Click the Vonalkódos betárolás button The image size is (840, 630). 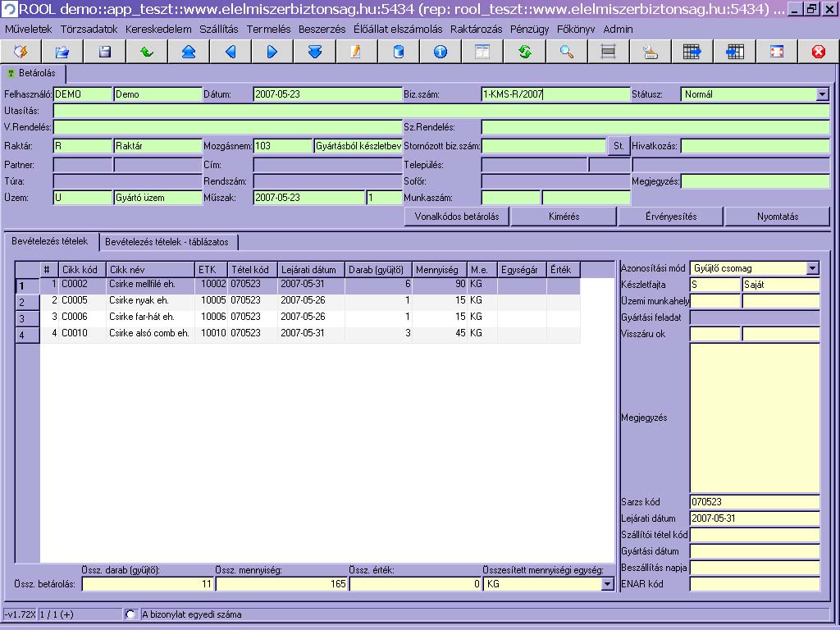pyautogui.click(x=457, y=217)
